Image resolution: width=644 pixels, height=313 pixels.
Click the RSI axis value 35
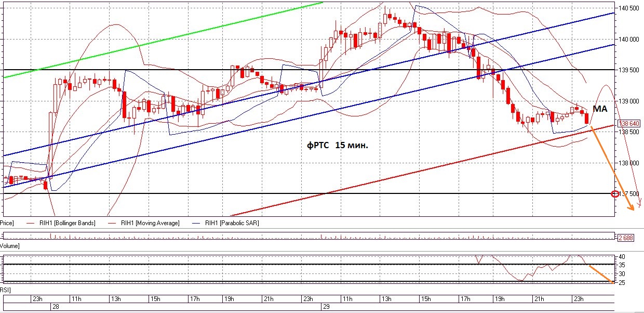[622, 265]
